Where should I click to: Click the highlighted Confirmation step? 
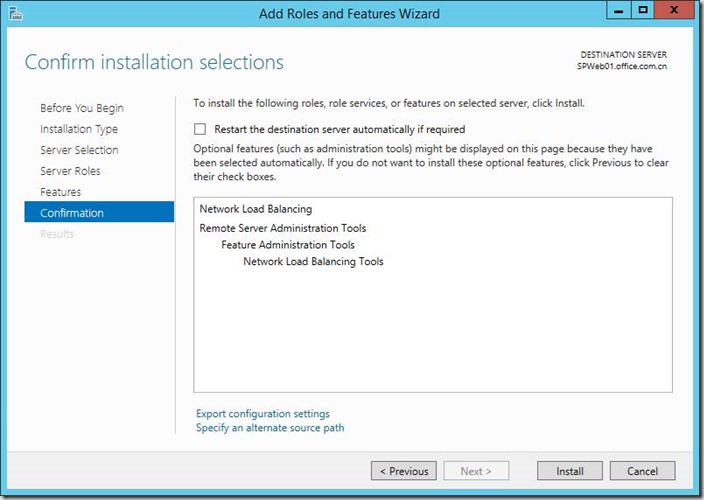[x=72, y=213]
